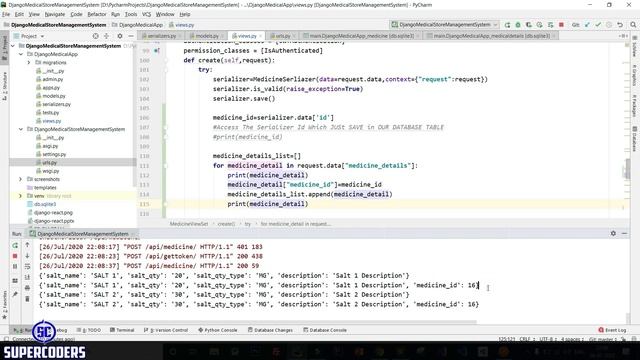This screenshot has height=360, width=640.
Task: Open the Project panel gear options
Action: [120, 36]
